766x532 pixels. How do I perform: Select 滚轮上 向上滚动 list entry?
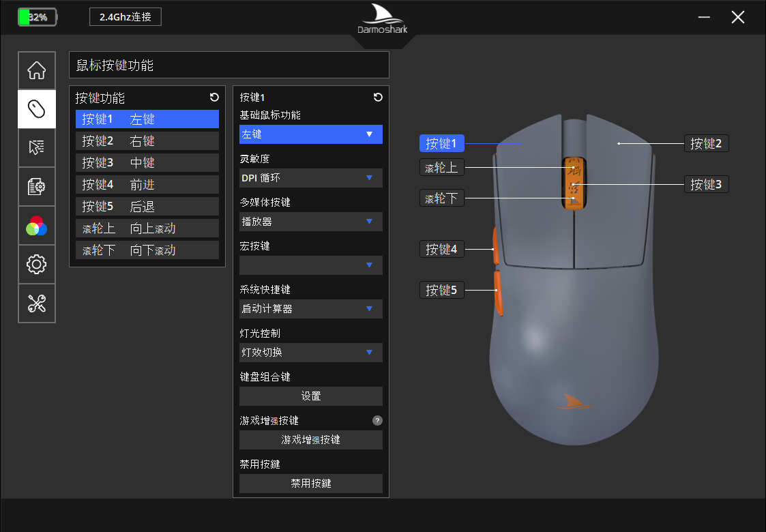[147, 228]
